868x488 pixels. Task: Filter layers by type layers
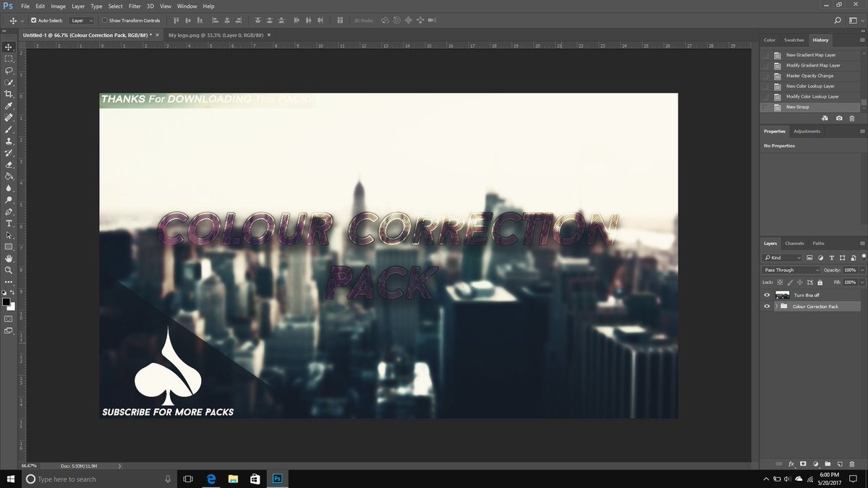pos(831,257)
